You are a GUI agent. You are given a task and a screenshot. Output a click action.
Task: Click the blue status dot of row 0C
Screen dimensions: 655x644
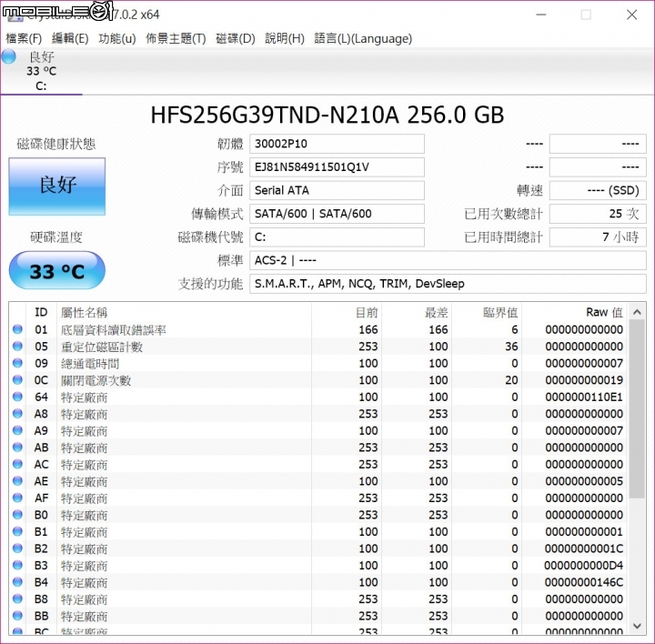point(17,379)
